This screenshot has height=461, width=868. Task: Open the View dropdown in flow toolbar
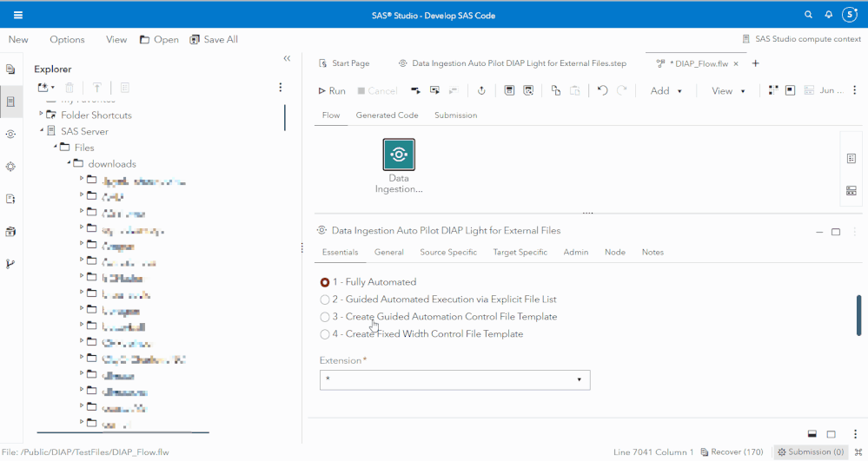[x=728, y=91]
